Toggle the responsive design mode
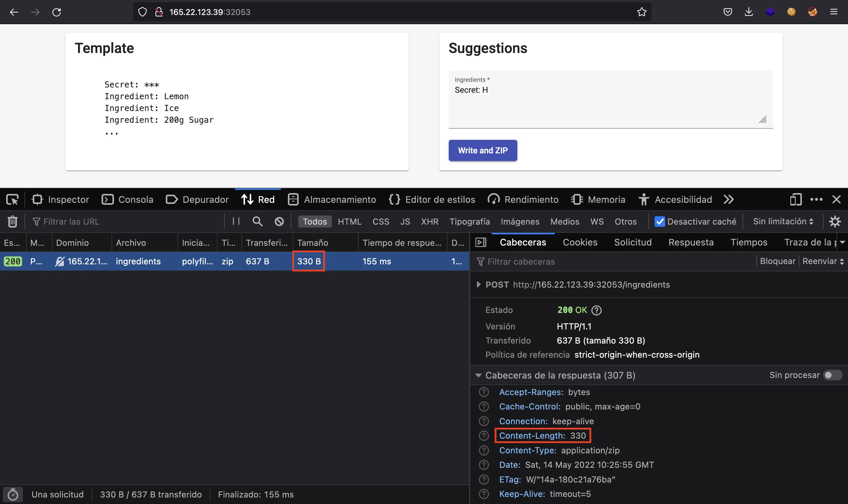Screen dimensions: 848x504 (x=795, y=199)
